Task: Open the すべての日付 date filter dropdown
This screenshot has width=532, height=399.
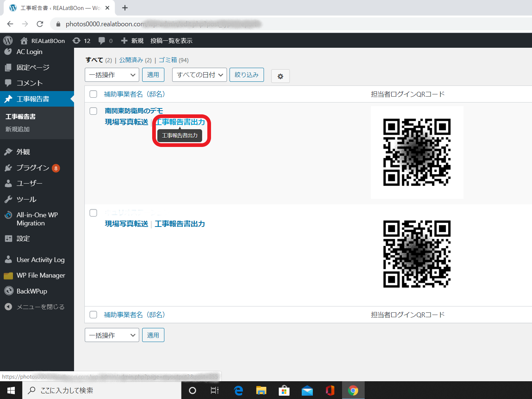Action: [x=199, y=75]
